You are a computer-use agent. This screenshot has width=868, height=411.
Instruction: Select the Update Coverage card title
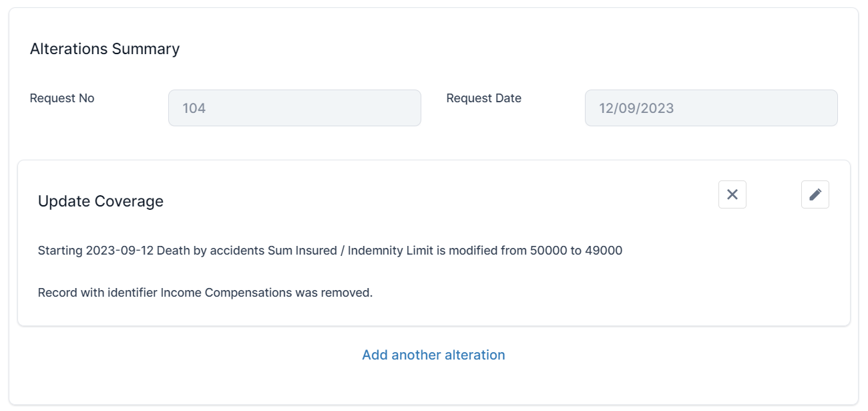coord(101,201)
